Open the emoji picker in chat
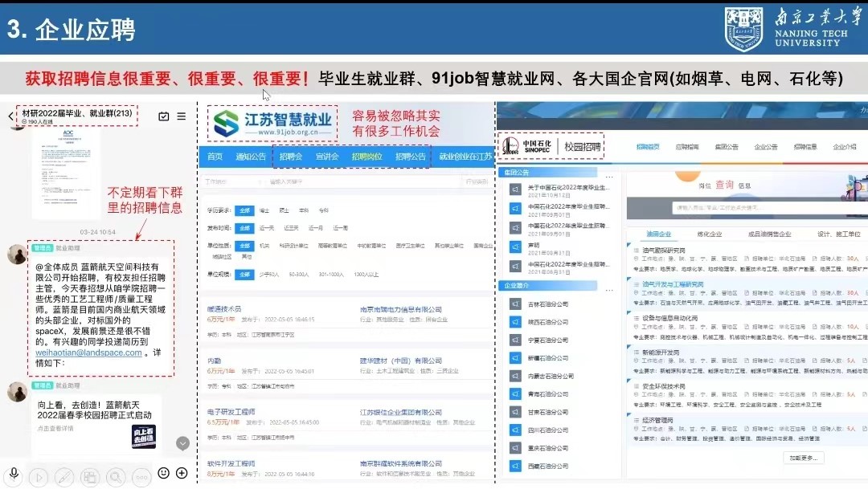 coord(164,473)
